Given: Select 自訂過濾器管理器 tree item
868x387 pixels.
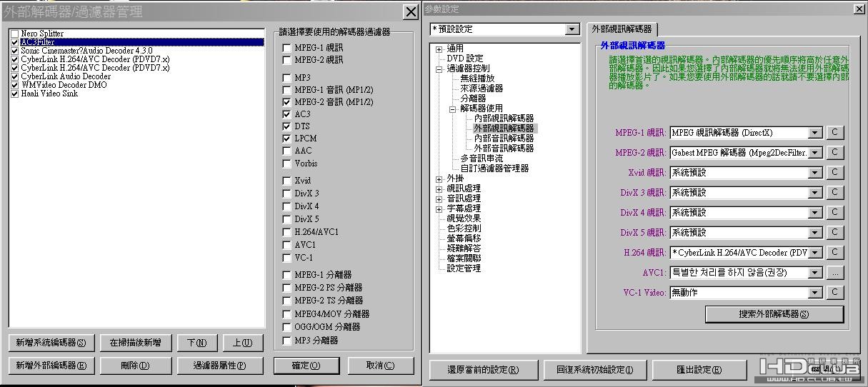Looking at the screenshot, I should [x=494, y=169].
